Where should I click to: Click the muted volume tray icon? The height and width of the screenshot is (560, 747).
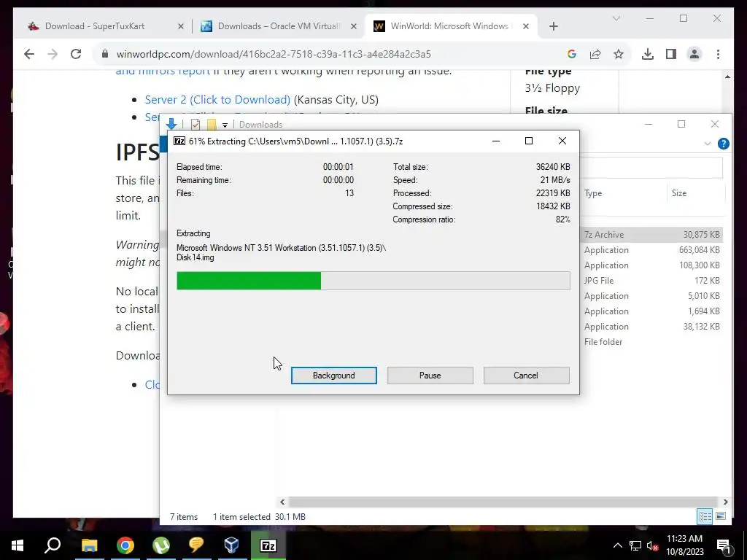(x=652, y=545)
